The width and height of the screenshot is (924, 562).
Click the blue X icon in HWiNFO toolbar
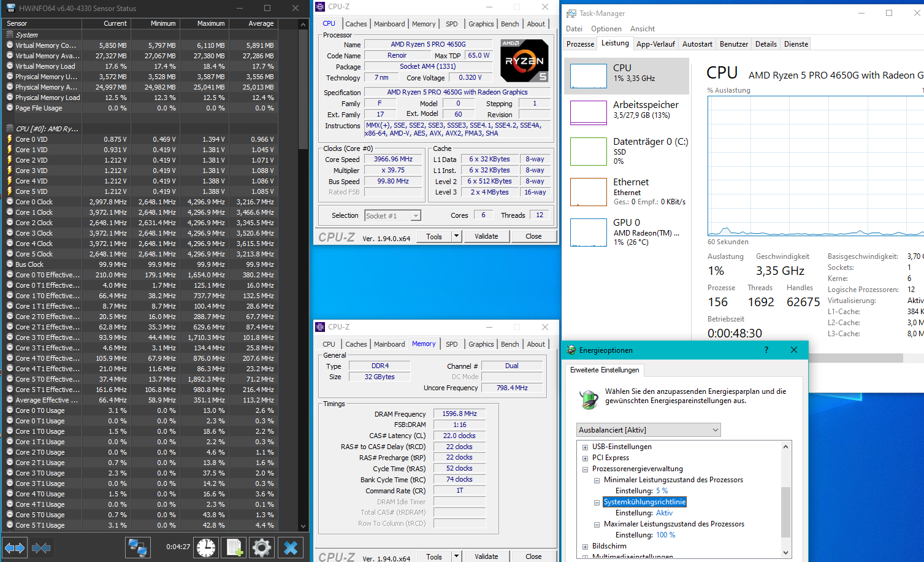click(291, 547)
